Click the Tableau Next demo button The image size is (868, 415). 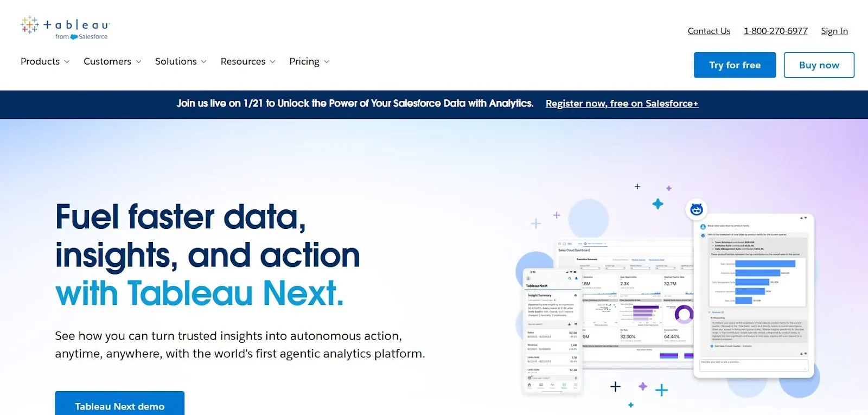(x=119, y=404)
